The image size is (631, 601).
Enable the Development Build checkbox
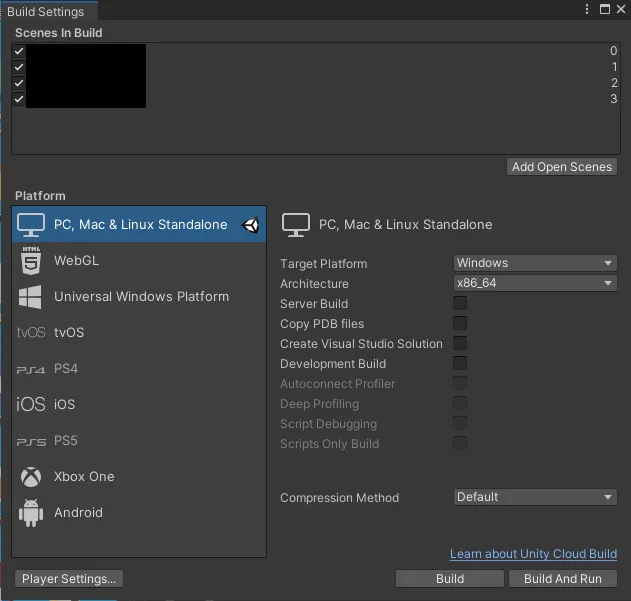460,363
